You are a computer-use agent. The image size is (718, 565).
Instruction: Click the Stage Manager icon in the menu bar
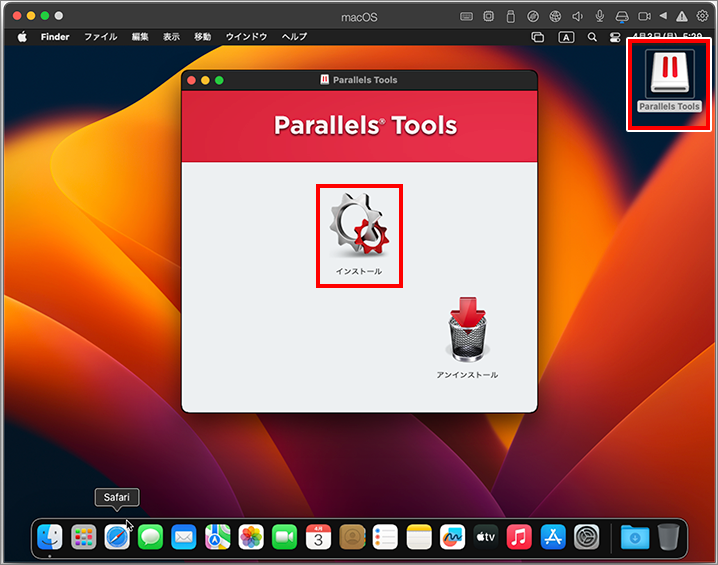(x=538, y=37)
